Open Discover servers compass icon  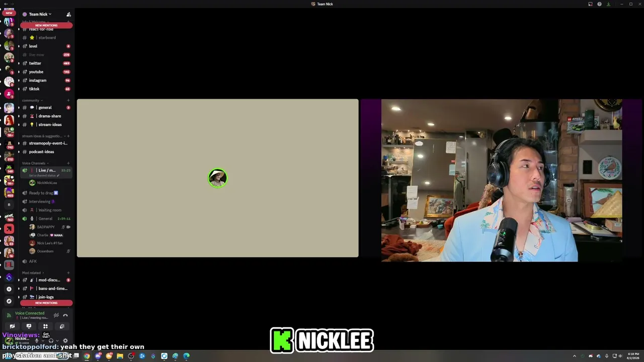tap(9, 301)
